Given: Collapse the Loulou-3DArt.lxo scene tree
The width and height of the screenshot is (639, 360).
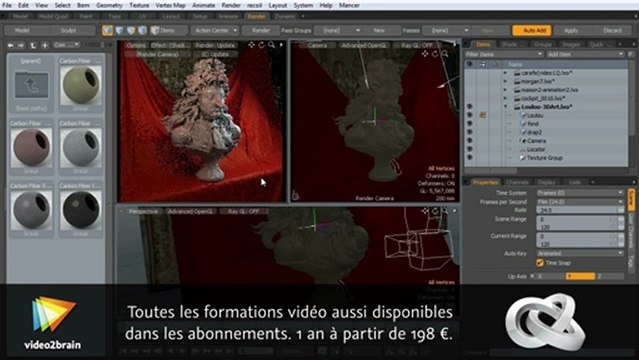Looking at the screenshot, I should 506,107.
